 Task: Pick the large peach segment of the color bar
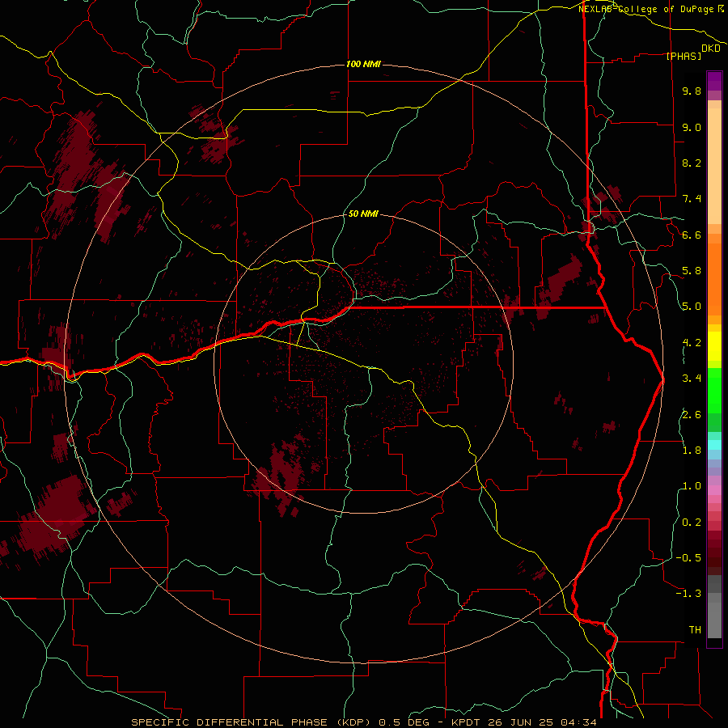(714, 166)
